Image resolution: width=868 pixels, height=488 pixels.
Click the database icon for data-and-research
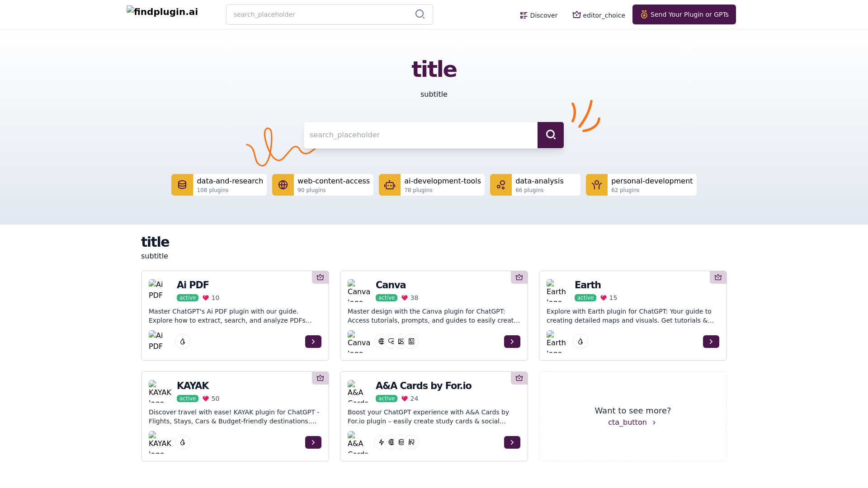(182, 185)
